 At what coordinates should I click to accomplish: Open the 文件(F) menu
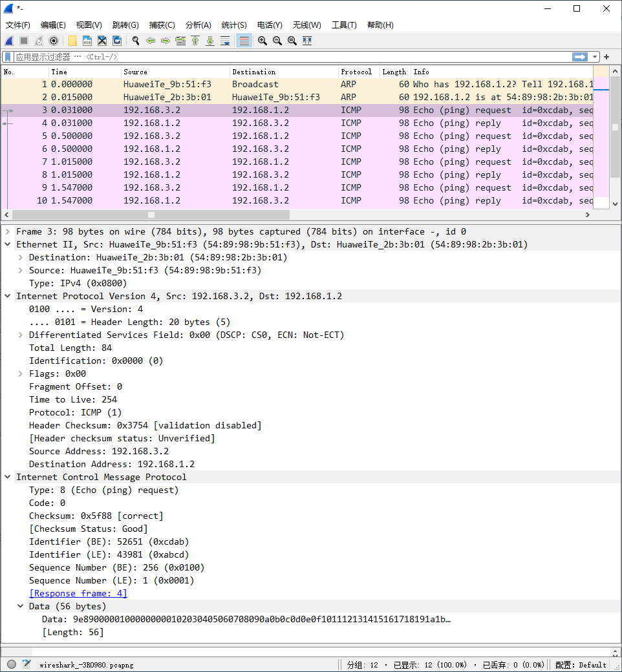point(18,25)
